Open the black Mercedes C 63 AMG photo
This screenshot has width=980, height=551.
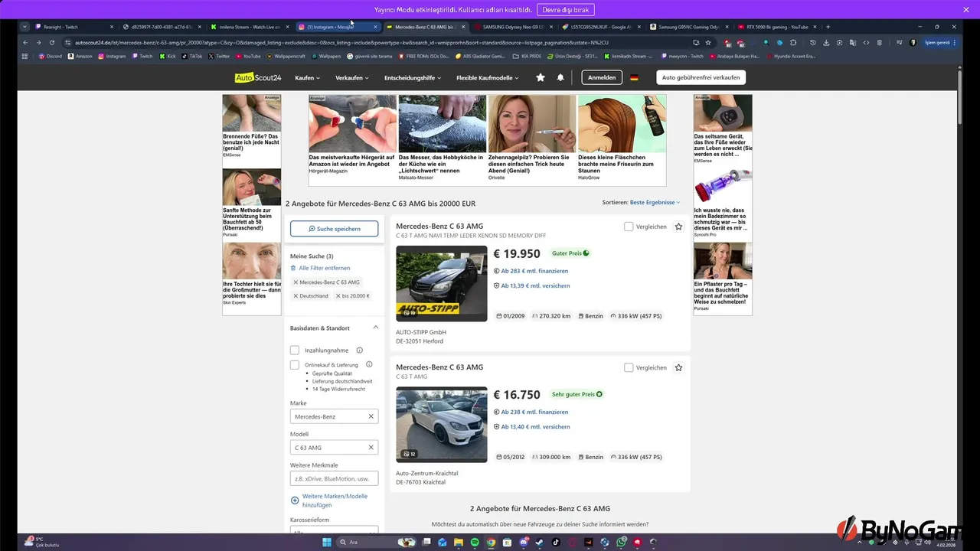click(x=441, y=283)
